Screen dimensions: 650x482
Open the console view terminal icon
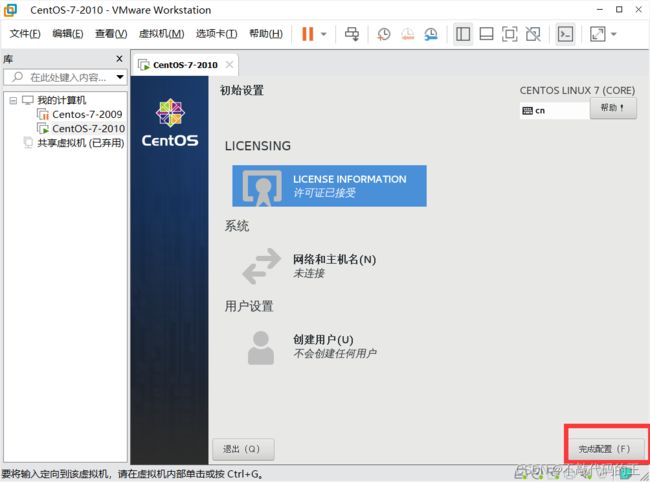point(565,34)
